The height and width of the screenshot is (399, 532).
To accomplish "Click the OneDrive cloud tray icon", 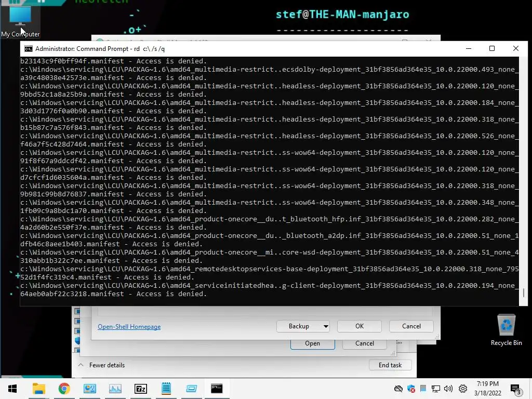I will point(398,389).
